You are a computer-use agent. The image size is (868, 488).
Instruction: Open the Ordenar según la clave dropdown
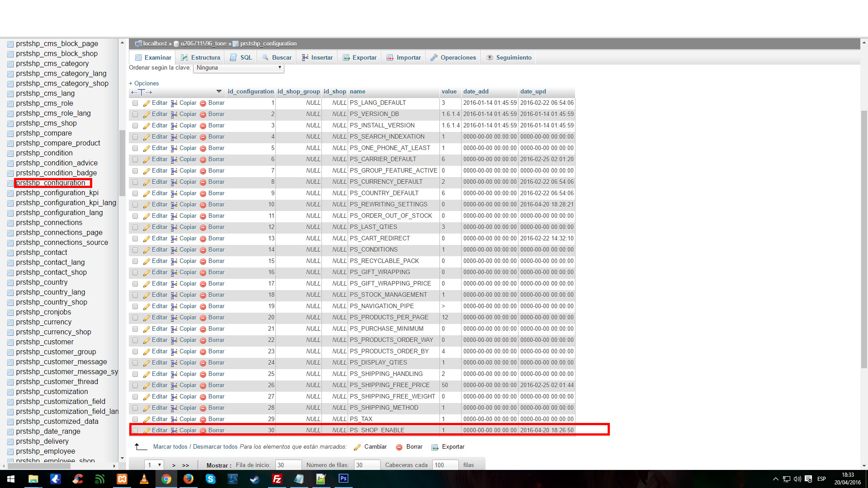coord(239,68)
